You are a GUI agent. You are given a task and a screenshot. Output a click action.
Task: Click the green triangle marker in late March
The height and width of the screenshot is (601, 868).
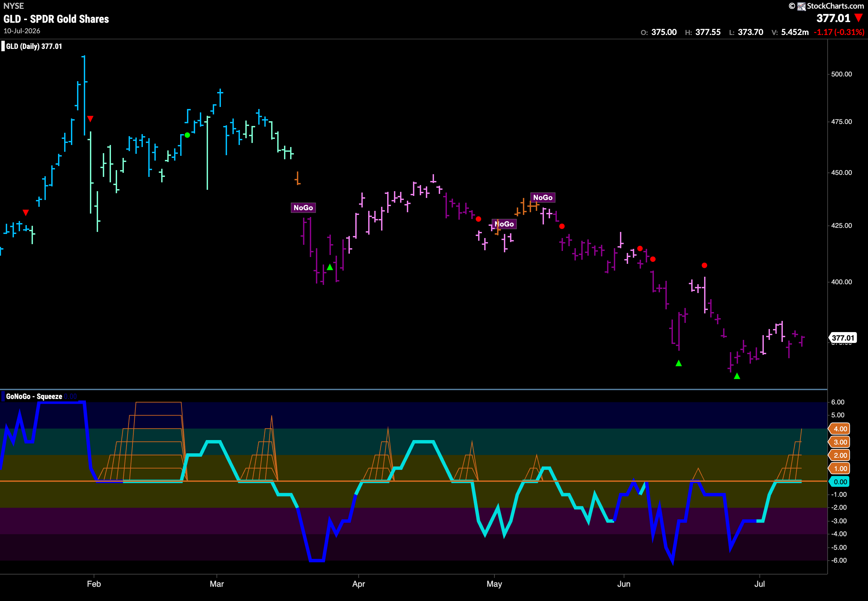(330, 267)
